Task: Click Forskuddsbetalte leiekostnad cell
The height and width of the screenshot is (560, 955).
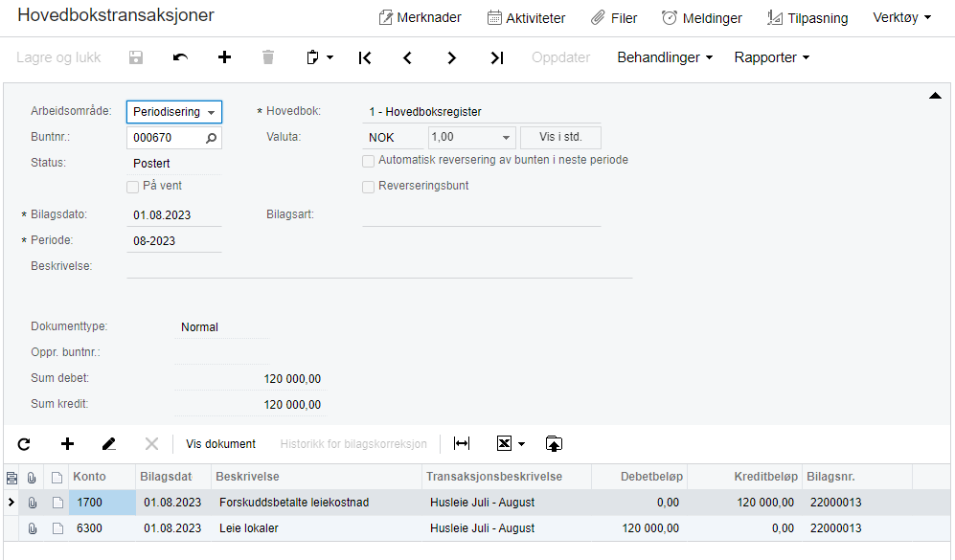Action: tap(317, 503)
